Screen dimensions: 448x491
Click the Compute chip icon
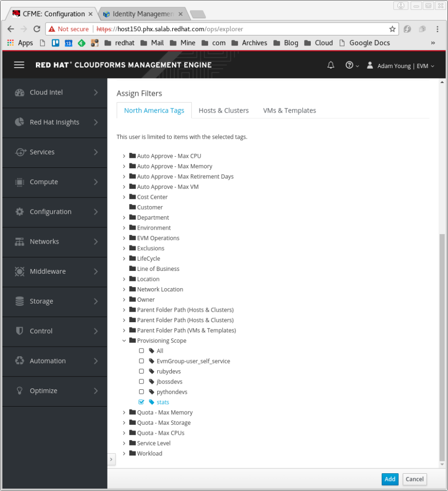point(19,182)
